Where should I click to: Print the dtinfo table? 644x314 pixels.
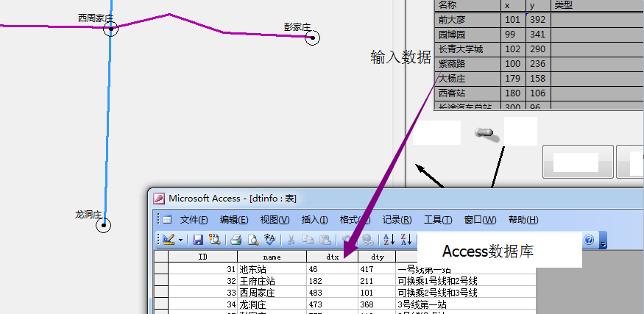tap(236, 240)
